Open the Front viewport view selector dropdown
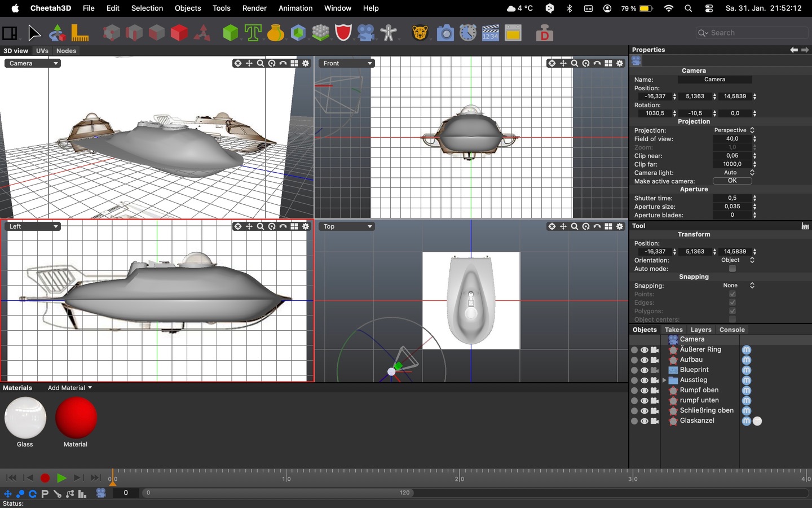This screenshot has height=508, width=812. [347, 63]
